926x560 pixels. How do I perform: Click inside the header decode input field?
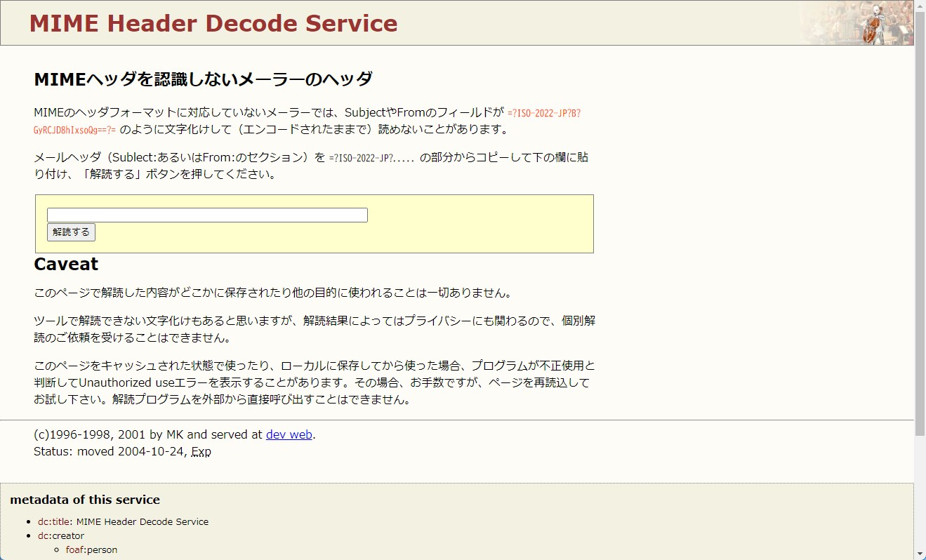[x=206, y=215]
